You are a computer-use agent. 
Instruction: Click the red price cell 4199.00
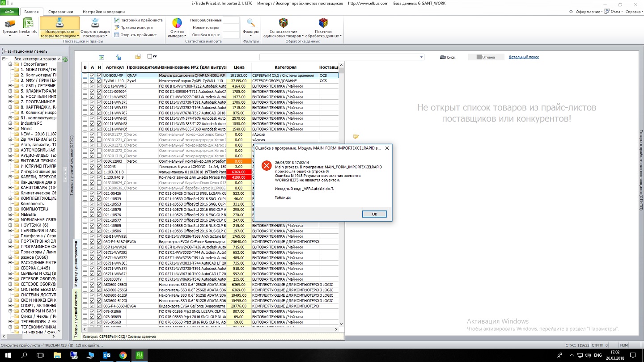pos(239,177)
